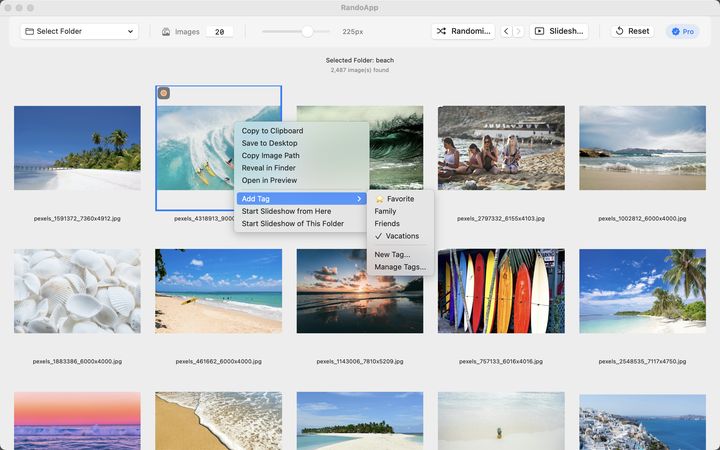Open Manage Tags from submenu
This screenshot has height=450, width=720.
point(400,267)
